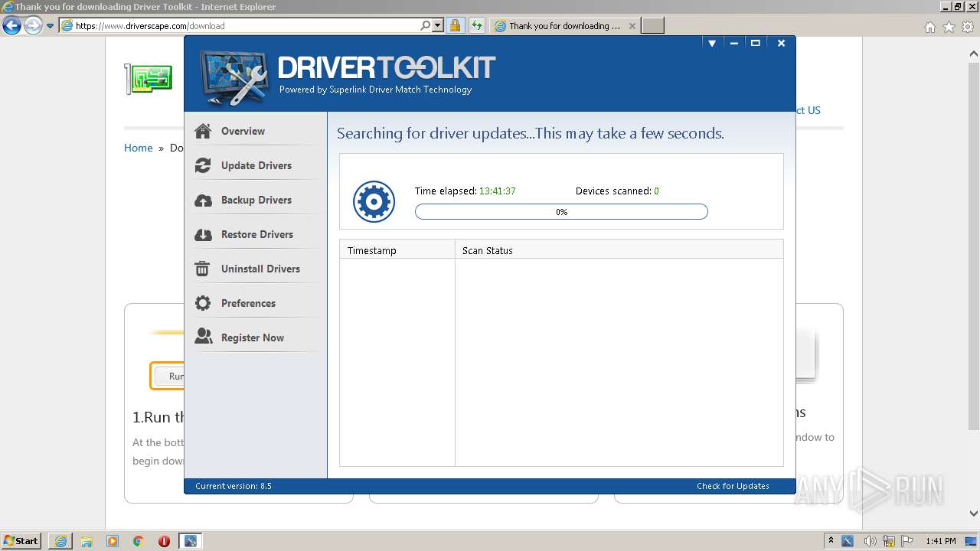The height and width of the screenshot is (551, 980).
Task: Click Check for Updates link
Action: [x=733, y=486]
